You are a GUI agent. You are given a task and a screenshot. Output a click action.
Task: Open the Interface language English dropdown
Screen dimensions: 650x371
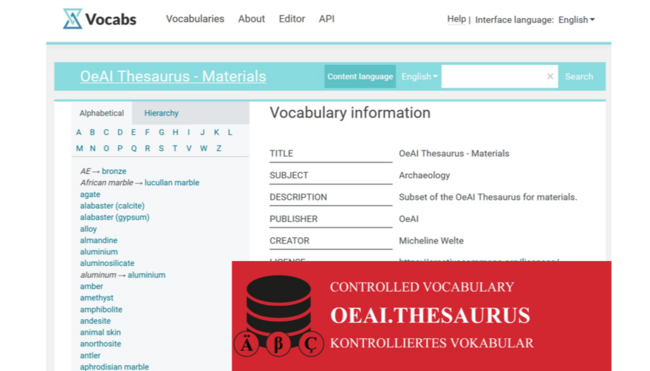tap(576, 19)
